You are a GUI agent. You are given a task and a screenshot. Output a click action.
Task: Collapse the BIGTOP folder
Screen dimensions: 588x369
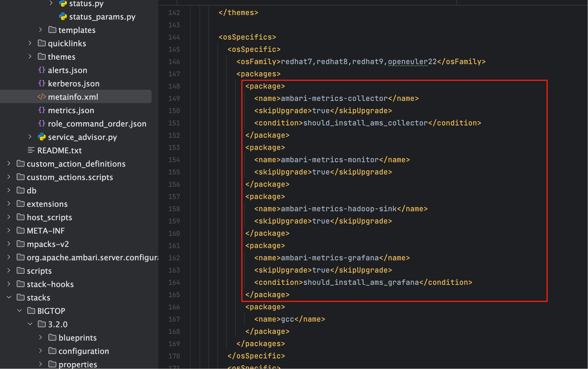[20, 311]
